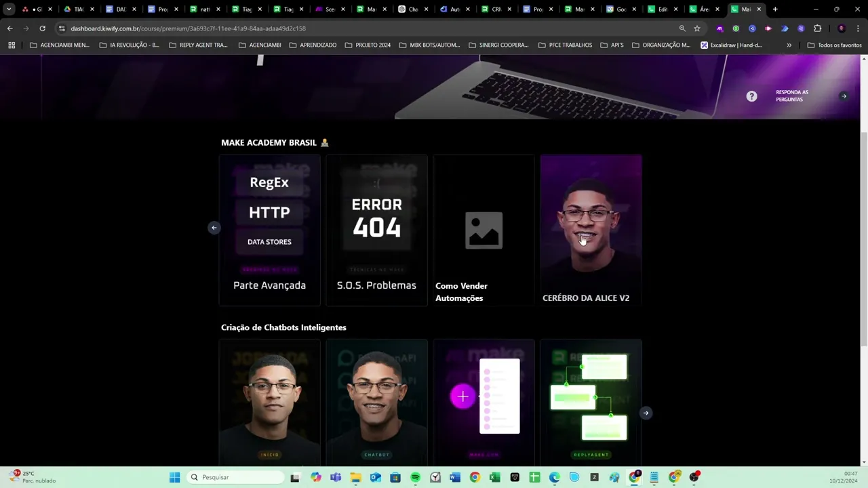This screenshot has width=868, height=488.
Task: Click the address bar URL
Action: [188, 28]
